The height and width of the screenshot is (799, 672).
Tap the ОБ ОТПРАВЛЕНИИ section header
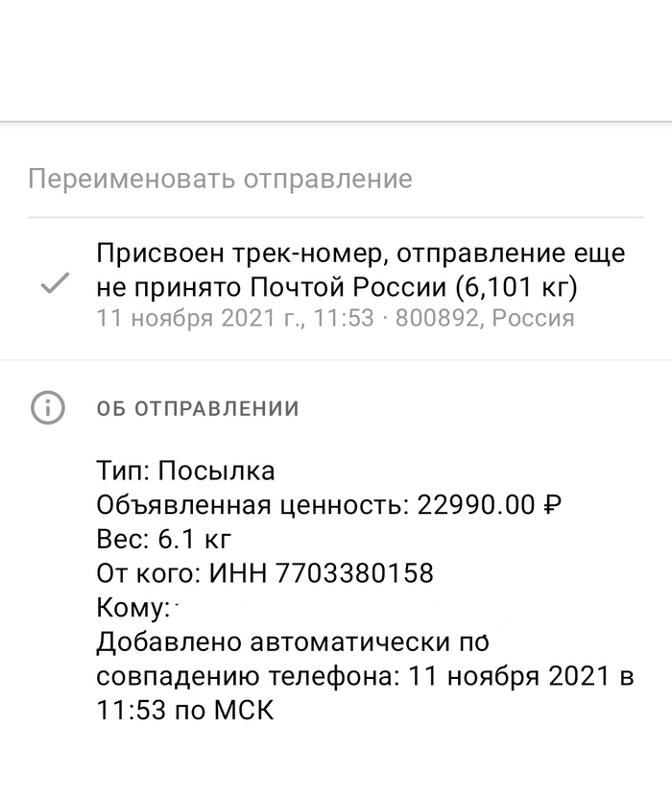[198, 409]
